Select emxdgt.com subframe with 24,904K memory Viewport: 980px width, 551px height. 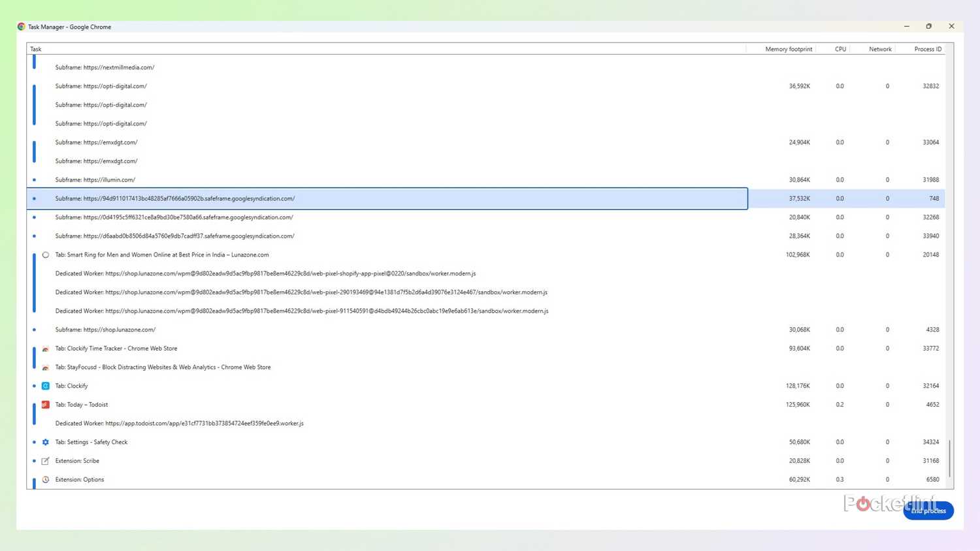pyautogui.click(x=485, y=142)
